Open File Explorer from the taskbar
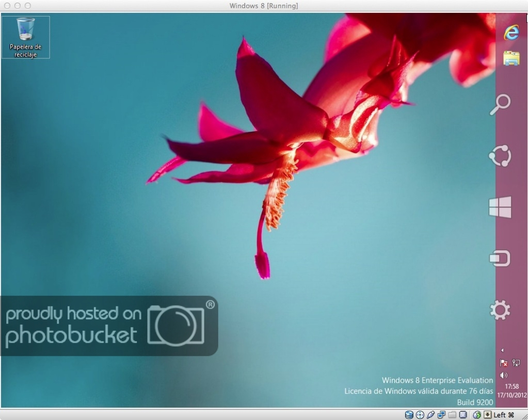The height and width of the screenshot is (420, 528). 511,58
